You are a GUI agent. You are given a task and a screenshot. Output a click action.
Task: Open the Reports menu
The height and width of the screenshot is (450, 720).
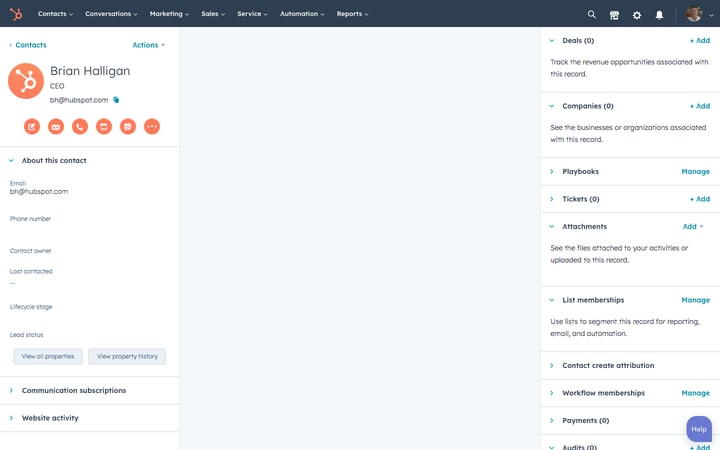point(352,14)
